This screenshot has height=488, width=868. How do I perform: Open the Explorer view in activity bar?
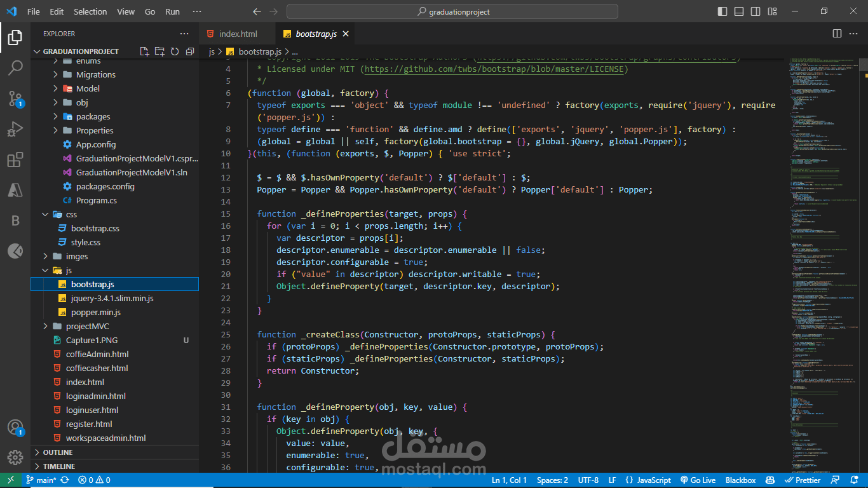[x=15, y=37]
